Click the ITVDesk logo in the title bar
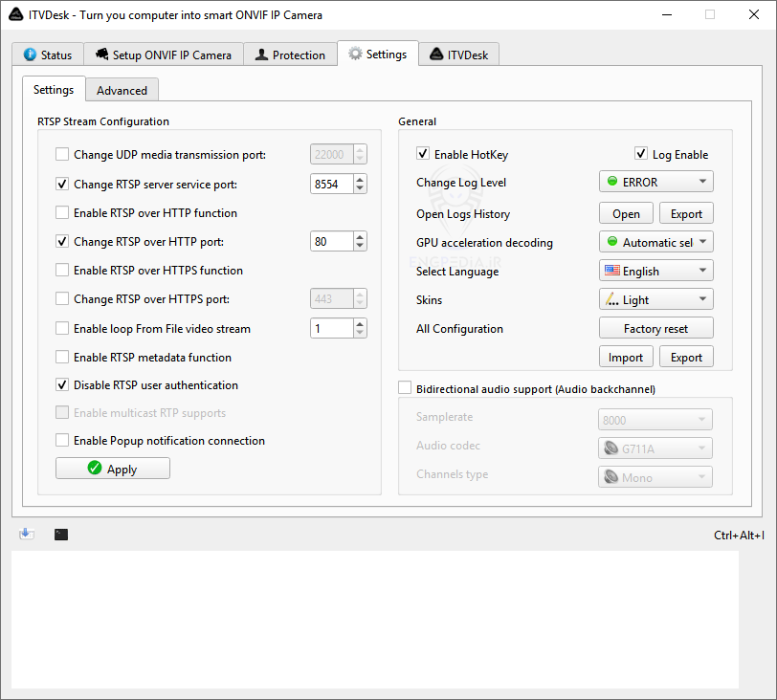 pyautogui.click(x=15, y=14)
